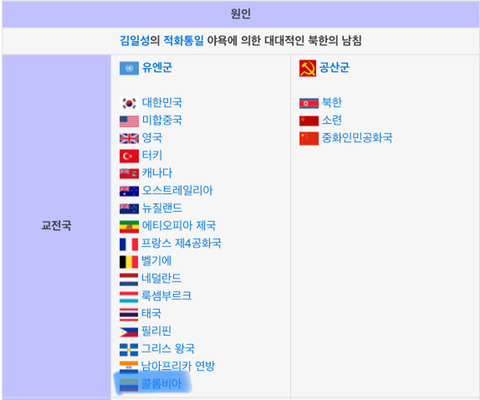Click the Canadian red ensign flag icon

129,174
